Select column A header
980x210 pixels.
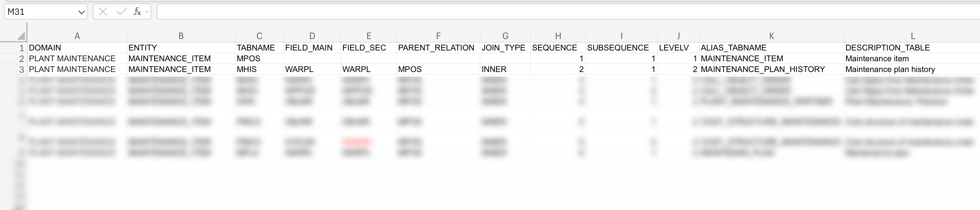(x=77, y=36)
